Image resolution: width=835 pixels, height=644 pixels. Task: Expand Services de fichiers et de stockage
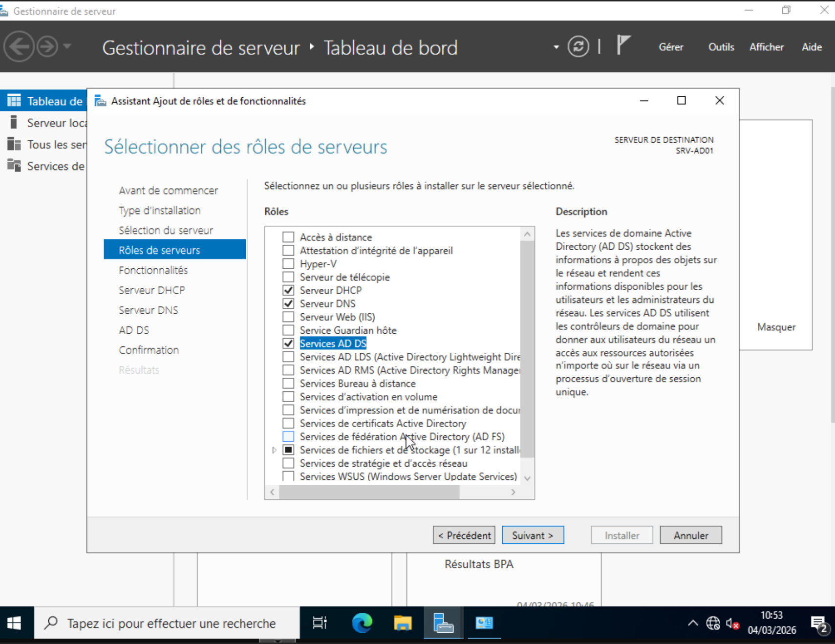coord(274,450)
